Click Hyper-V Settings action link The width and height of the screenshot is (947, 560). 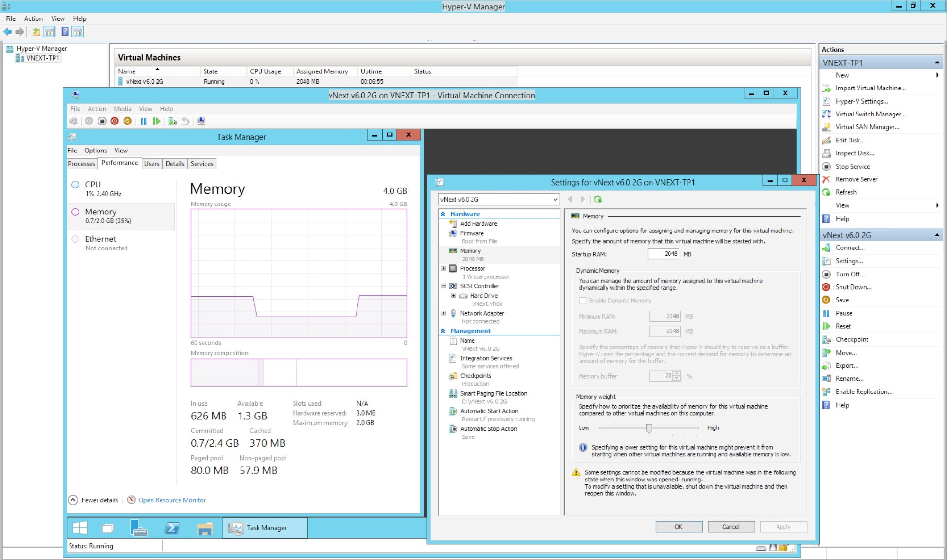tap(862, 101)
